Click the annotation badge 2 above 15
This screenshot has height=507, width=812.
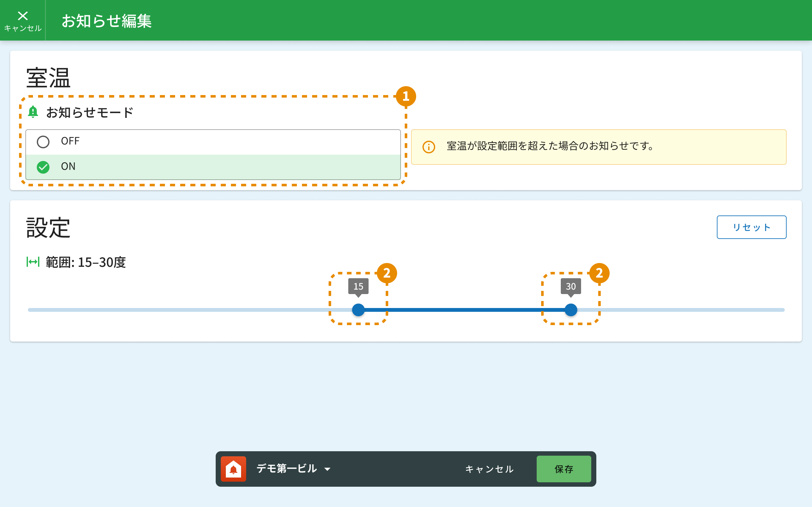pos(387,273)
